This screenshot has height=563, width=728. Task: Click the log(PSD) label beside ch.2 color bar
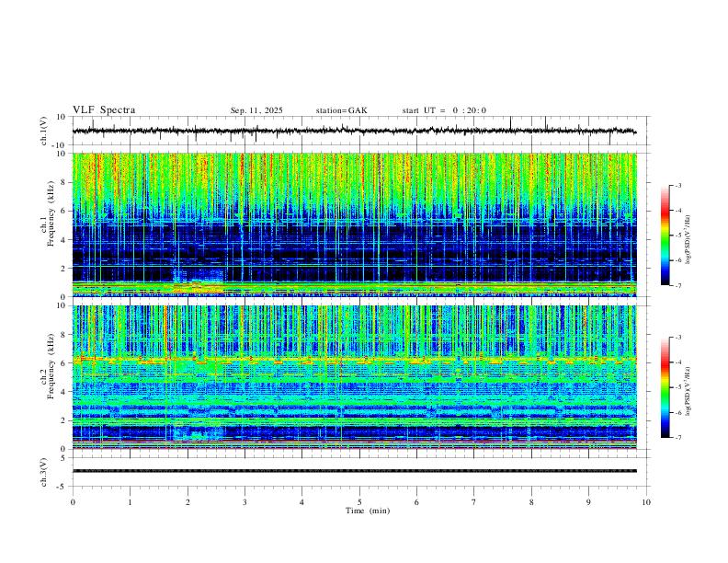click(x=688, y=391)
